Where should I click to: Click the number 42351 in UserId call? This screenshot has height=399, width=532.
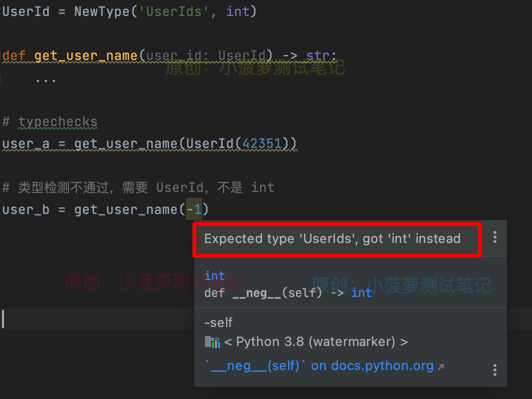coord(261,143)
